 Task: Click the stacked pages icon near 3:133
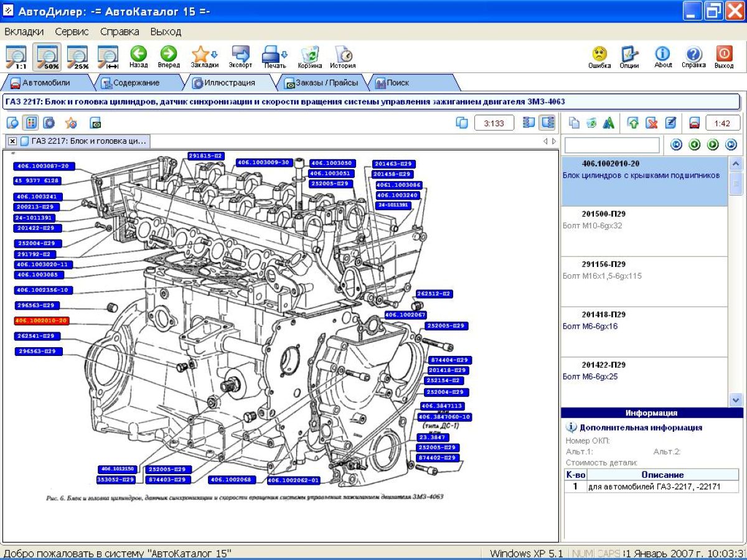(x=462, y=123)
